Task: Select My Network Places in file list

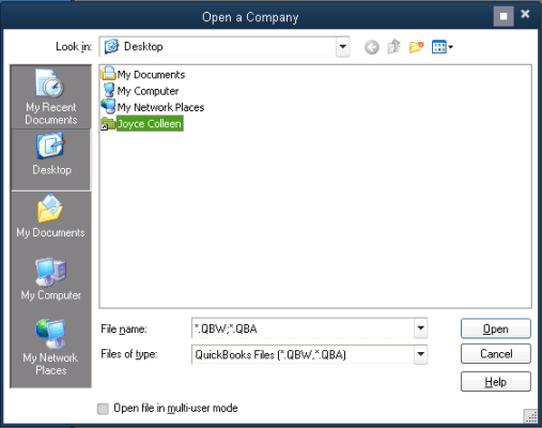Action: [152, 107]
